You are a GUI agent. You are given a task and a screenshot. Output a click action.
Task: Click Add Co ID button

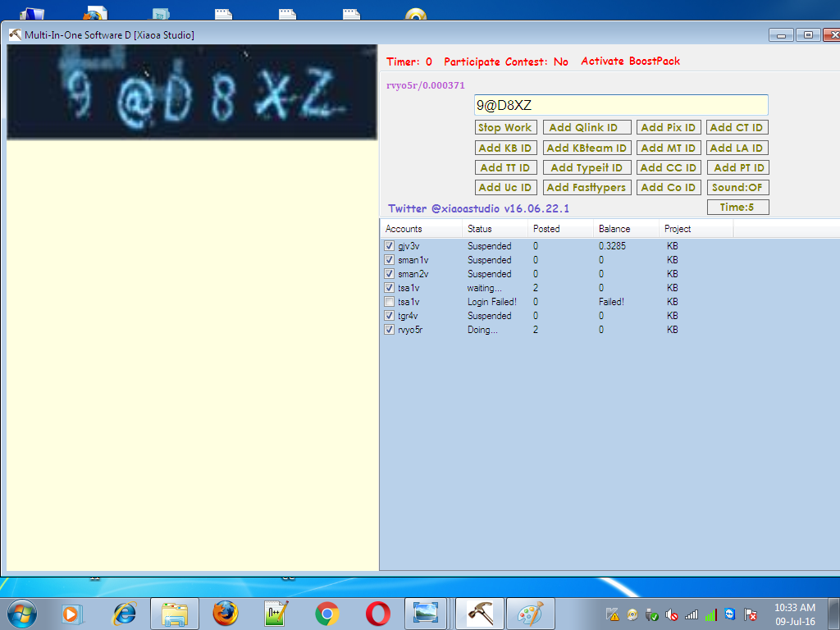click(669, 188)
